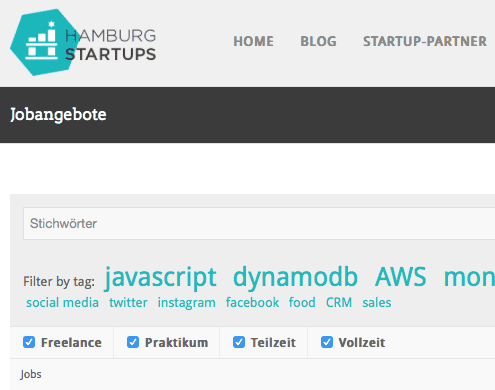Open the STARTUP-PARTNER menu item
Image resolution: width=495 pixels, height=390 pixels.
(x=425, y=41)
